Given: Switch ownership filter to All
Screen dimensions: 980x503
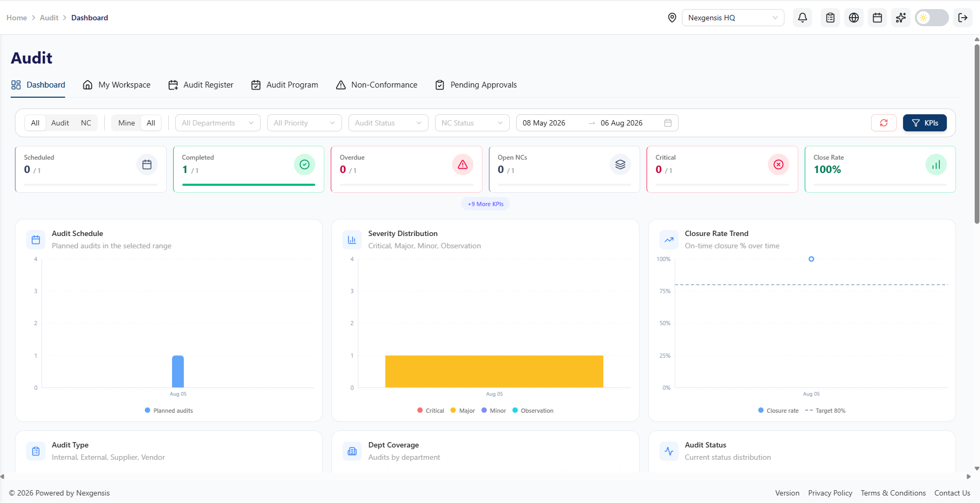Looking at the screenshot, I should [x=151, y=123].
